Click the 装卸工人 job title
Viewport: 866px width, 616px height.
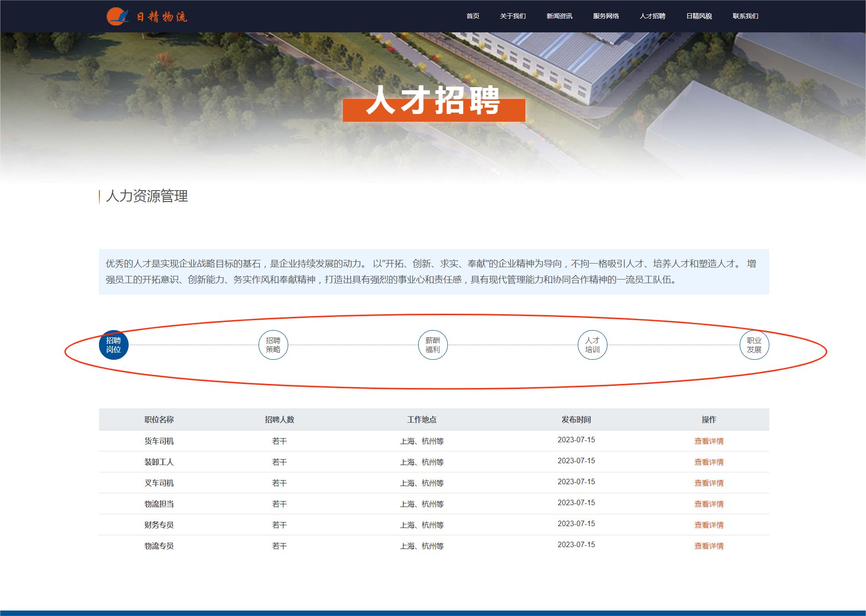point(159,462)
